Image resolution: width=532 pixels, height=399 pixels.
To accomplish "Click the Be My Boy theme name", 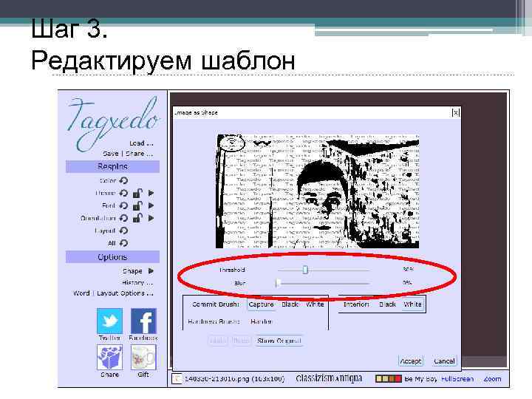I will (x=420, y=379).
